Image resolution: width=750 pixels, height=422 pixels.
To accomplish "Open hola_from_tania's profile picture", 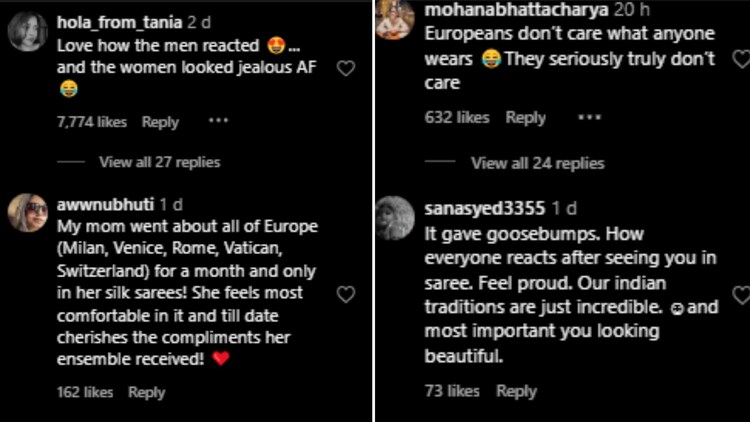I will point(28,31).
